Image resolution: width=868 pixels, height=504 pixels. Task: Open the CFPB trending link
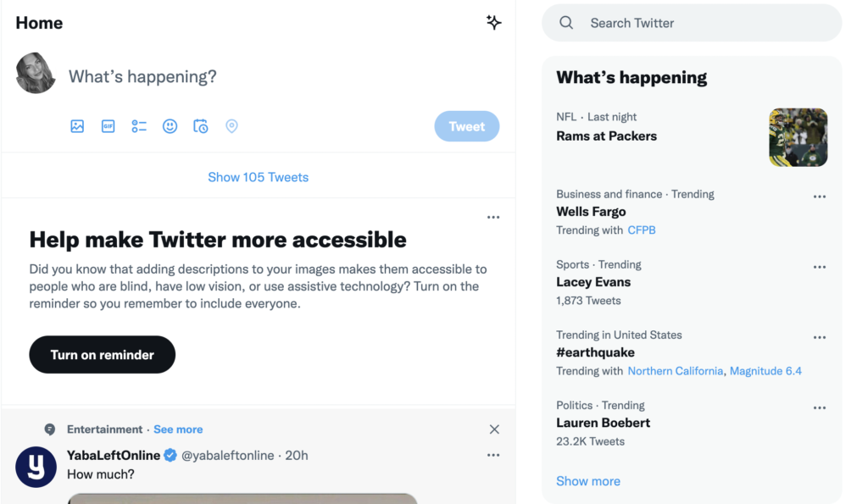pyautogui.click(x=642, y=230)
